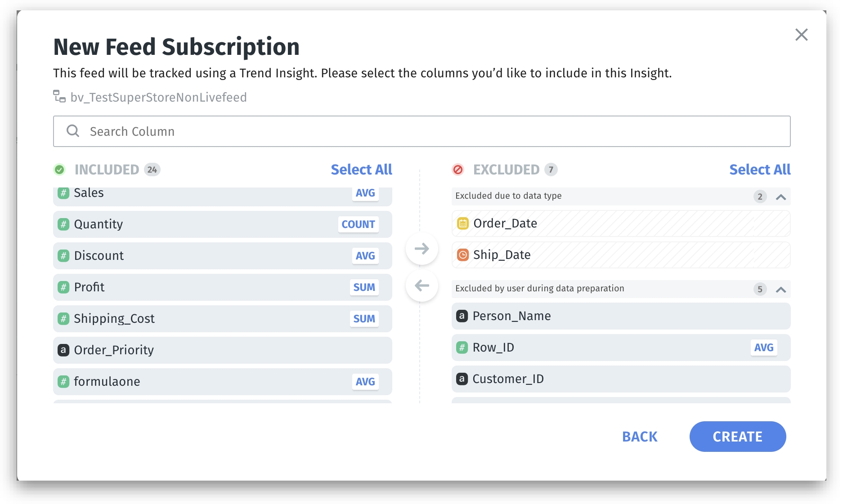Focus the Search Column field
This screenshot has height=504, width=843.
pos(421,131)
